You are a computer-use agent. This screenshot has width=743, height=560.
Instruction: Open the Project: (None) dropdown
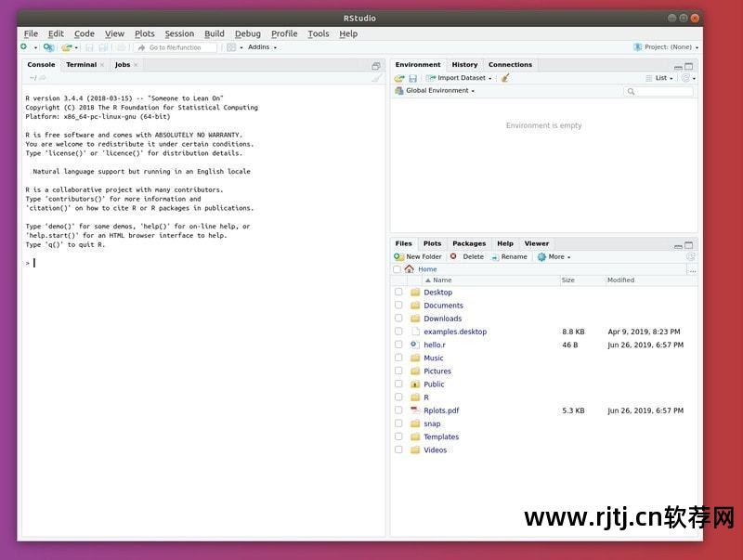[x=666, y=47]
